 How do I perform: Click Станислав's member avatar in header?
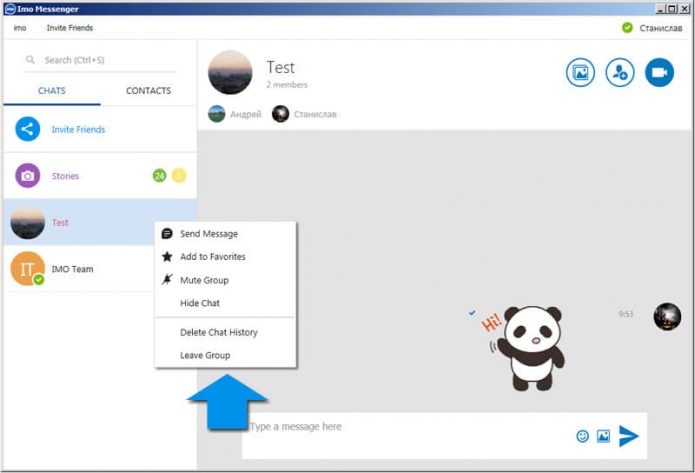280,114
